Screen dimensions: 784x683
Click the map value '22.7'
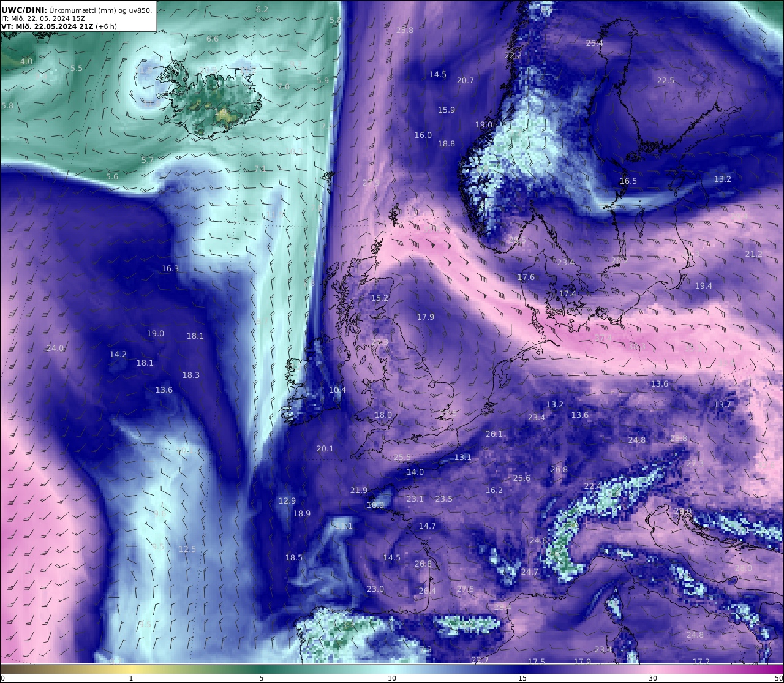pos(480,660)
